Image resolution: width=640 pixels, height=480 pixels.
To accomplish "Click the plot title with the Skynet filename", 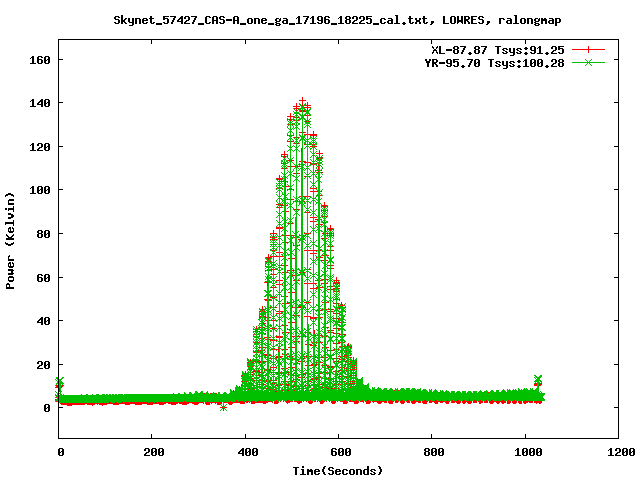I will point(336,20).
